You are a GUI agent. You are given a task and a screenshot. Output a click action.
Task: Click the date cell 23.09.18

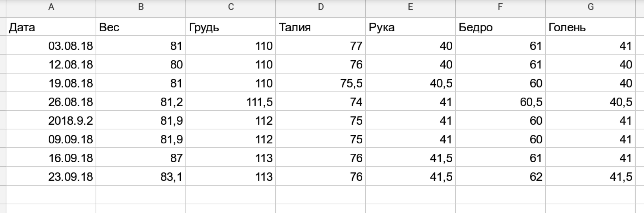51,177
